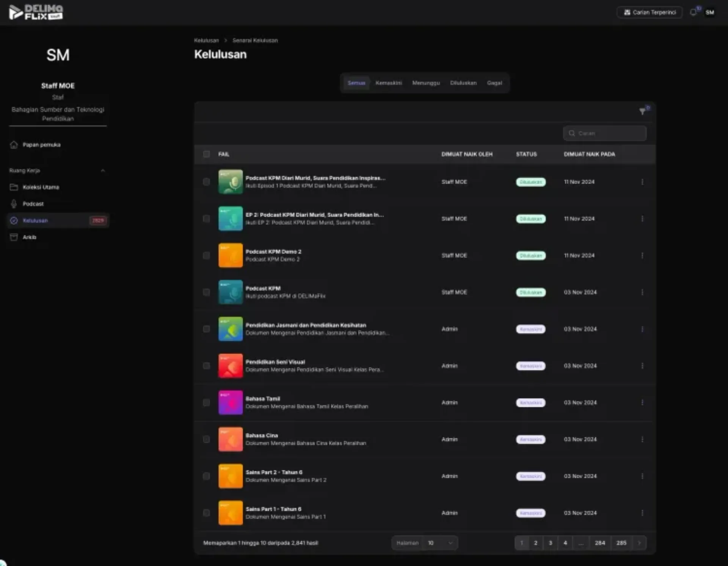Open row menu for Pendidikan Jasmani
Image resolution: width=728 pixels, height=566 pixels.
click(642, 329)
